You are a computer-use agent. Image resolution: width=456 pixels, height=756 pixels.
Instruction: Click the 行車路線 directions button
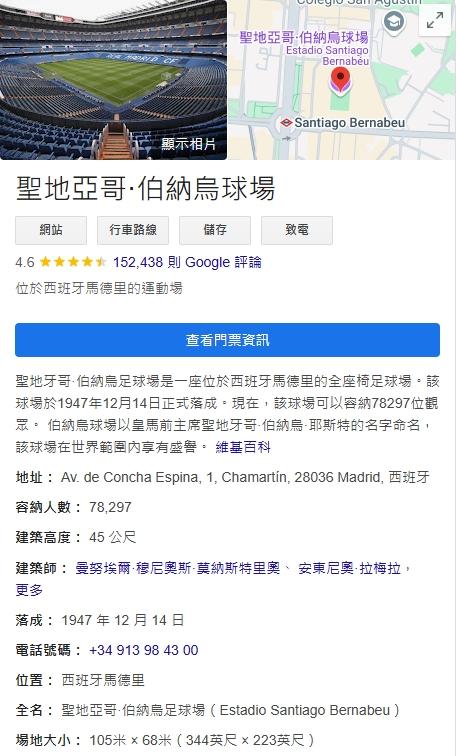pos(133,230)
